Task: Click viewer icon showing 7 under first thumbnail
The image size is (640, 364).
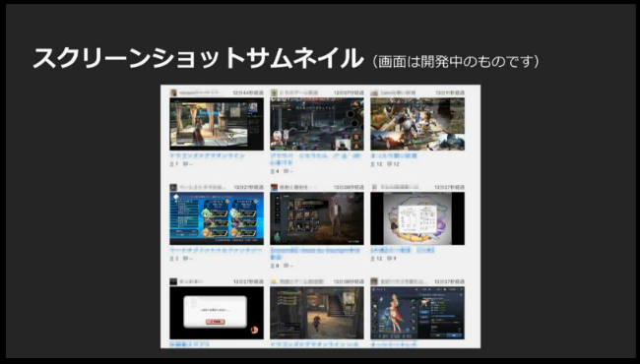Action: coord(172,164)
